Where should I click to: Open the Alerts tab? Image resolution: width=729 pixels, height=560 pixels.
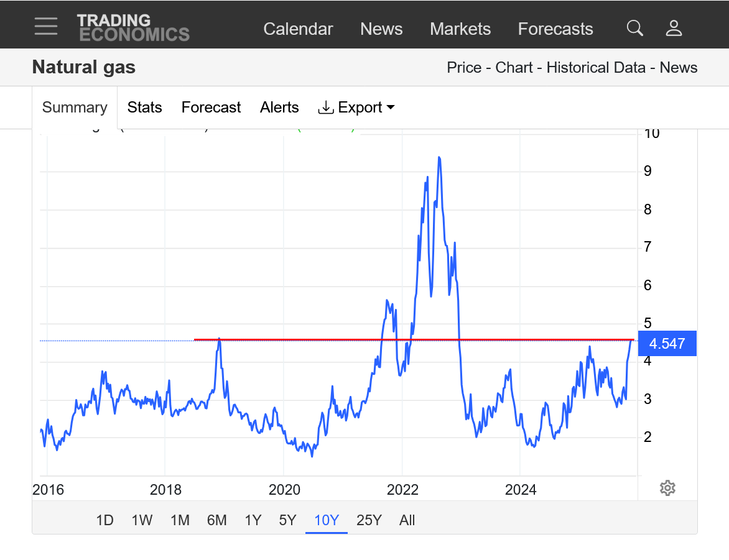point(279,108)
